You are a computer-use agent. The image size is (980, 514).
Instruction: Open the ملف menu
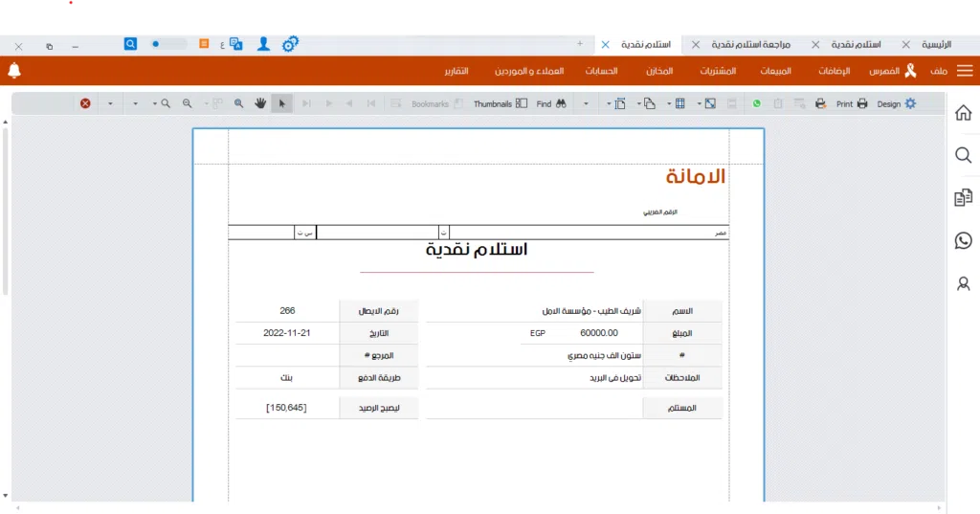[939, 71]
